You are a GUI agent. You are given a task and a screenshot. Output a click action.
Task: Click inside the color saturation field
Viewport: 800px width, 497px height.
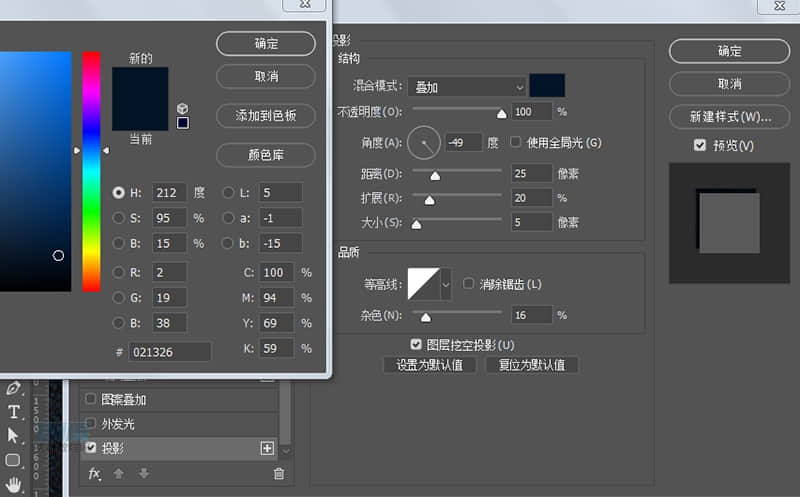coord(36,171)
